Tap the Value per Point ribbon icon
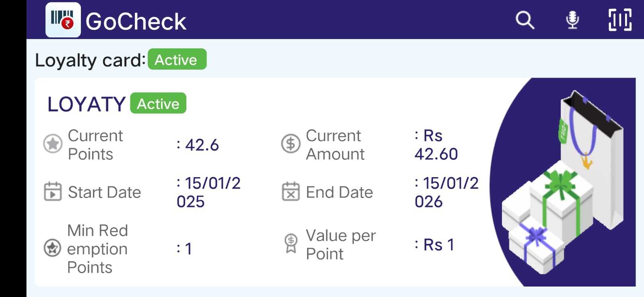This screenshot has height=297, width=644. point(291,243)
